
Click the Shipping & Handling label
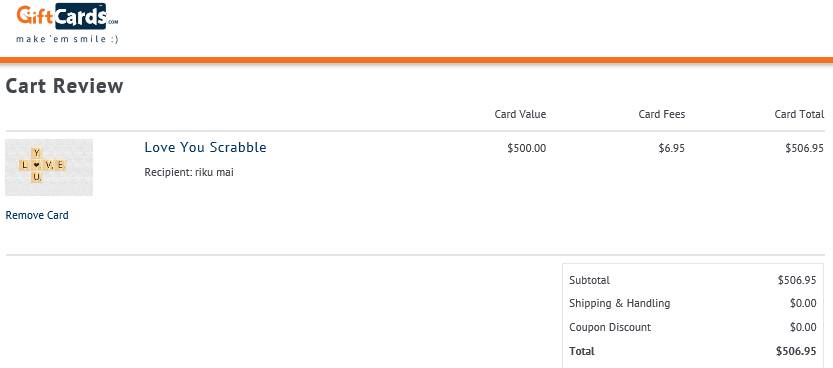[619, 303]
